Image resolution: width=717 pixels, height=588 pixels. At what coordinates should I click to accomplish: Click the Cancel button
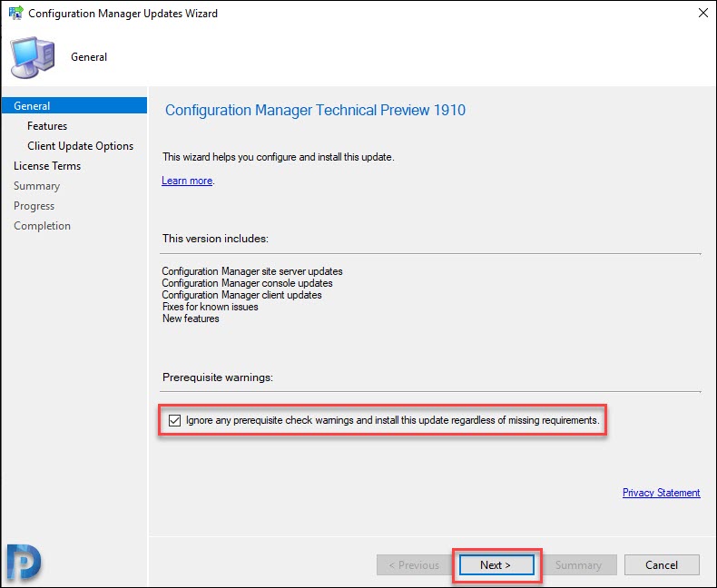[662, 565]
